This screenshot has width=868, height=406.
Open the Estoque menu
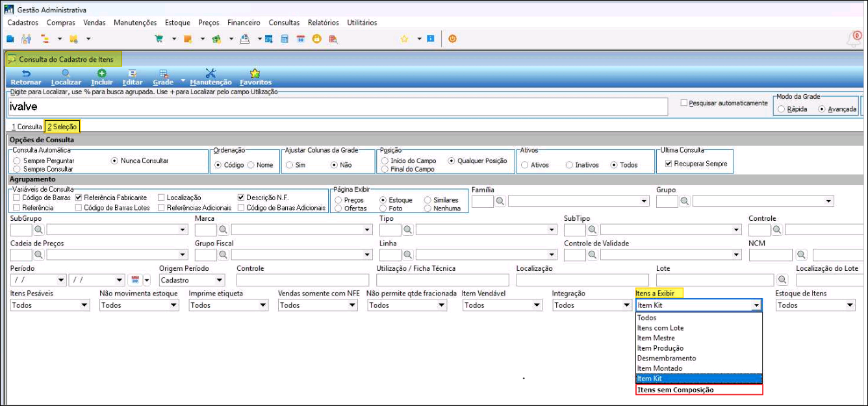click(177, 23)
